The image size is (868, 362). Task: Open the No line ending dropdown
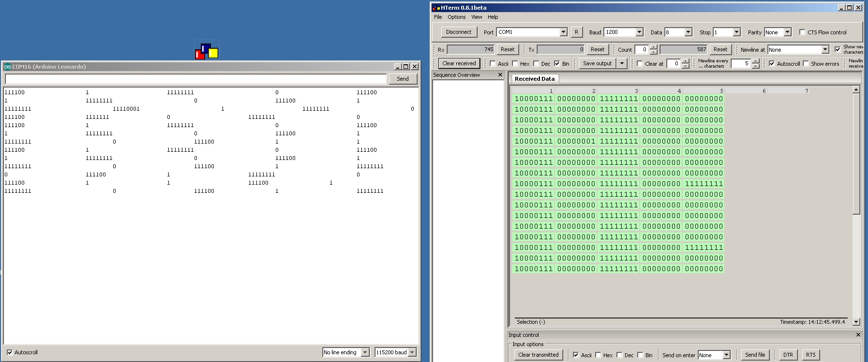point(365,352)
